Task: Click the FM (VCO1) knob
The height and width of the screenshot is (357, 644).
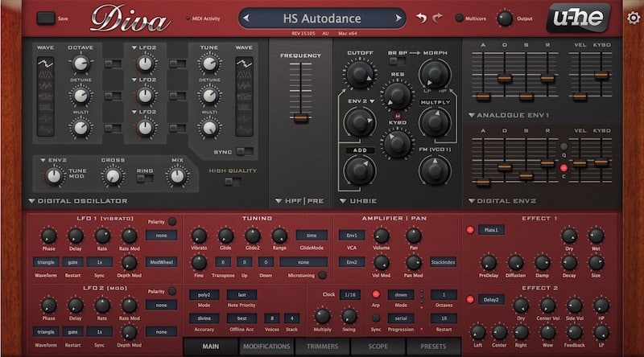Action: tap(435, 170)
